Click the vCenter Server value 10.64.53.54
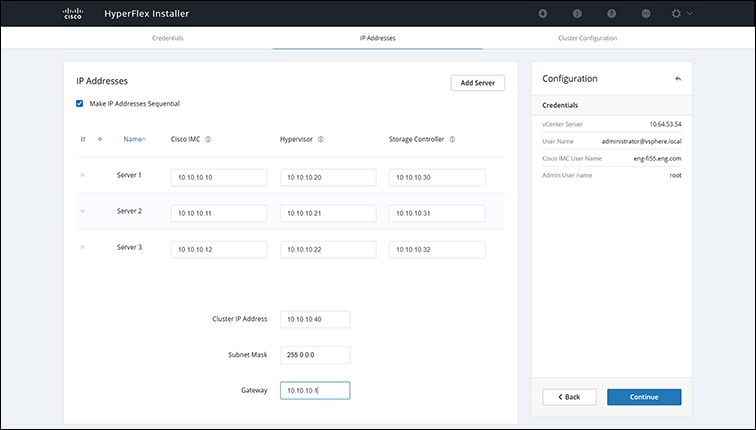Viewport: 756px width, 430px height. (665, 124)
